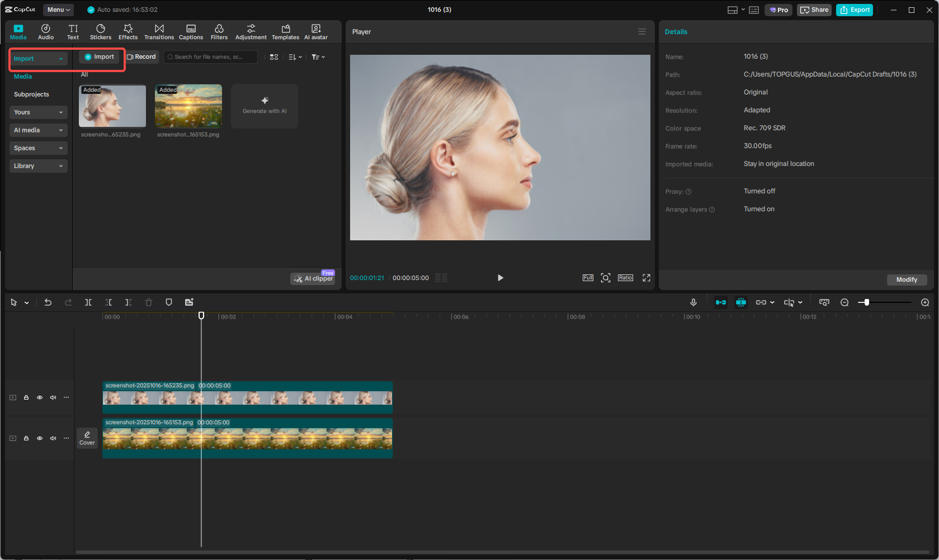Click the Delete icon in timeline toolbar

click(148, 302)
